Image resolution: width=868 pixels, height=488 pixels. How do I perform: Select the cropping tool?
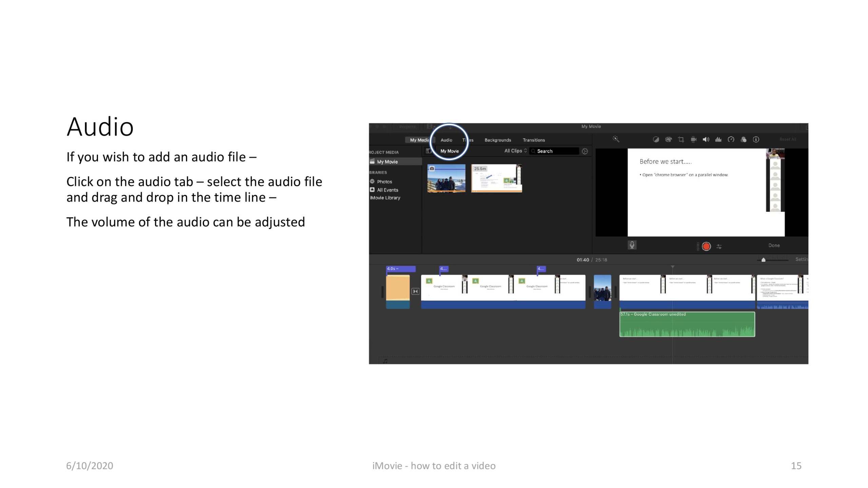click(x=681, y=140)
